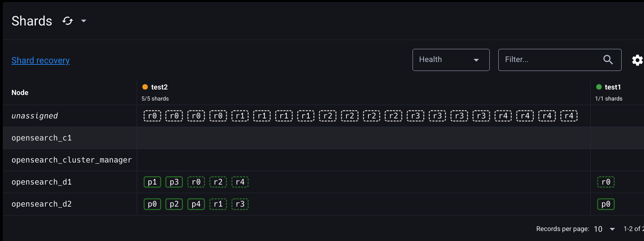Click the test1 p0 shard on opensearch_d2

click(606, 204)
